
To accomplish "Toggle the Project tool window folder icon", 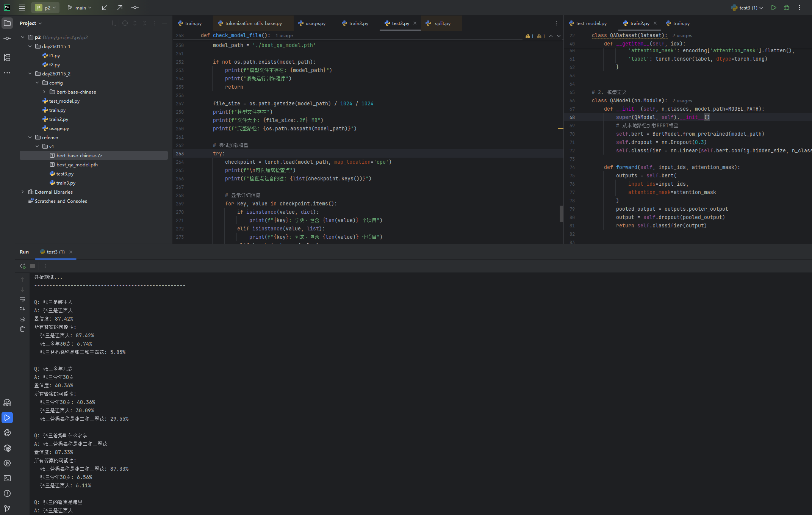I will pos(7,23).
